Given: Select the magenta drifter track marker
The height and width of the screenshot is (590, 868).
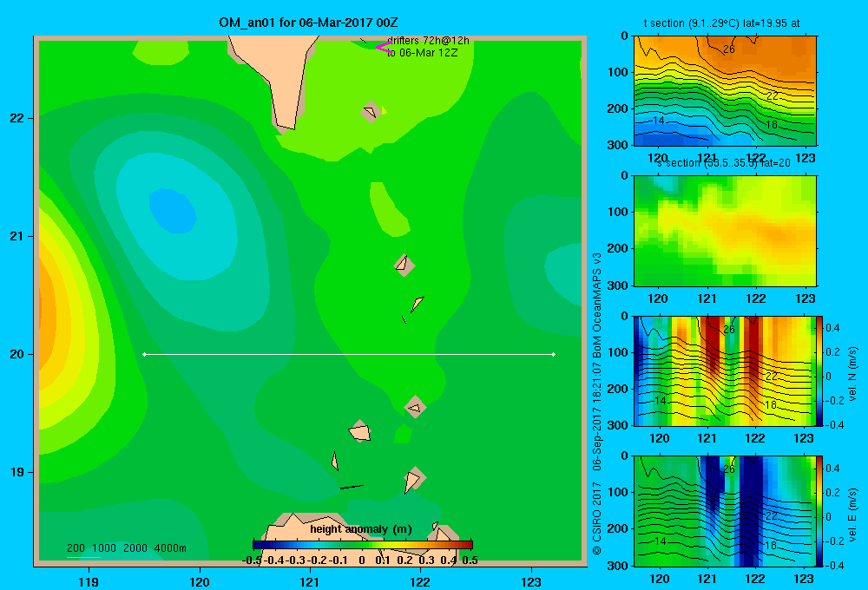Looking at the screenshot, I should tap(384, 47).
